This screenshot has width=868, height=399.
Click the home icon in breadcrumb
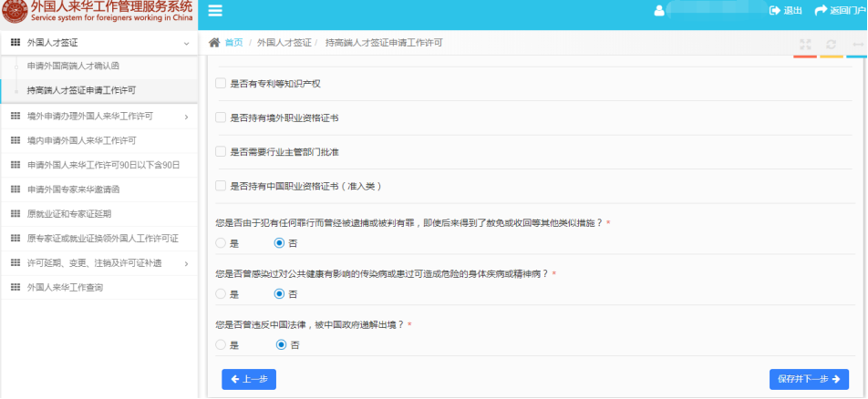[x=214, y=43]
